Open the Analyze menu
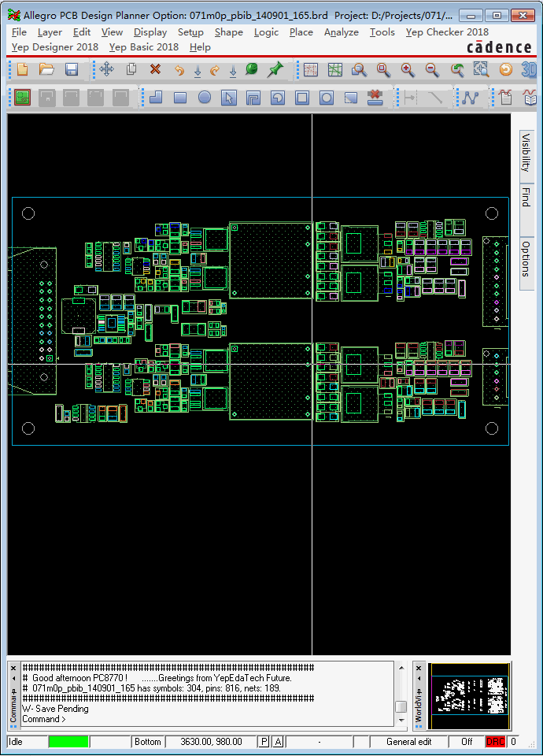The width and height of the screenshot is (543, 756). [x=341, y=32]
